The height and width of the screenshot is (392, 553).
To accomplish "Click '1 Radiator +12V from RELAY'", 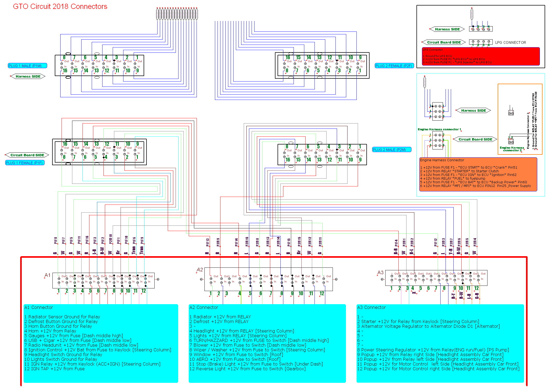I will pyautogui.click(x=220, y=317).
